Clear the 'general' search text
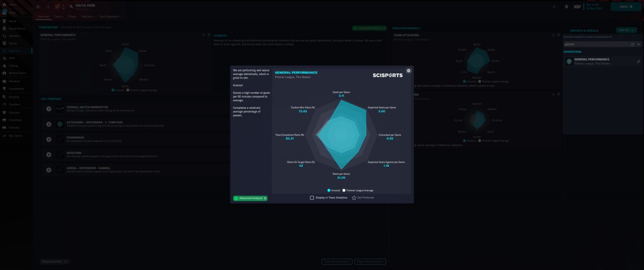The height and width of the screenshot is (270, 644). click(633, 44)
